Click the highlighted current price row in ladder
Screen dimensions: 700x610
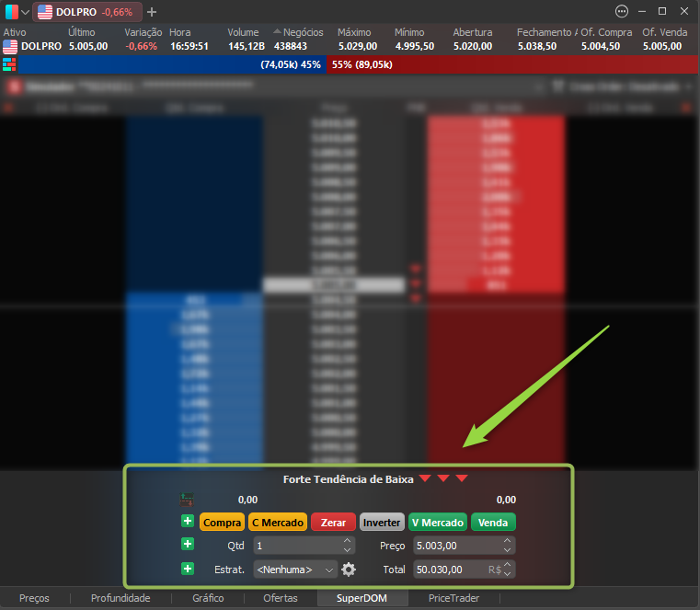[x=334, y=285]
